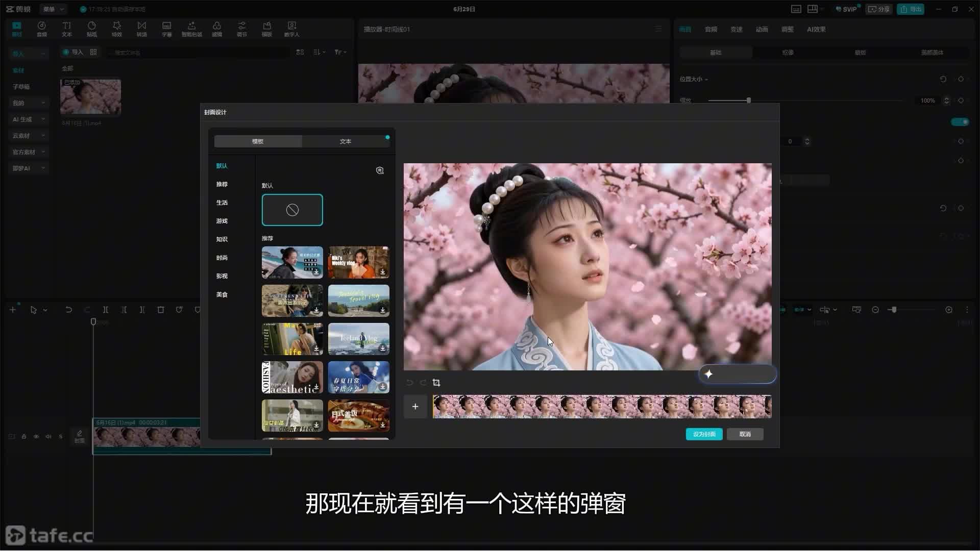Image resolution: width=980 pixels, height=551 pixels.
Task: Toggle the eye visibility icon on the timeline track
Action: point(36,437)
